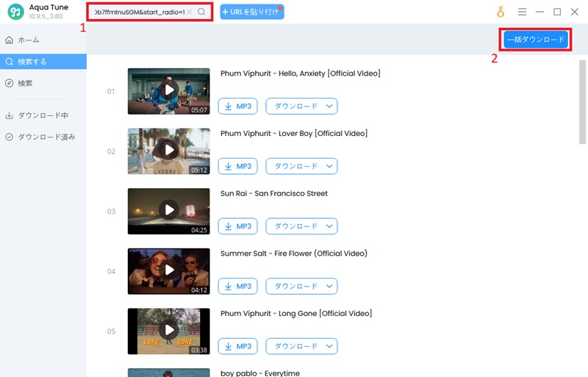
Task: Click the URLを貼り付け button
Action: (251, 12)
